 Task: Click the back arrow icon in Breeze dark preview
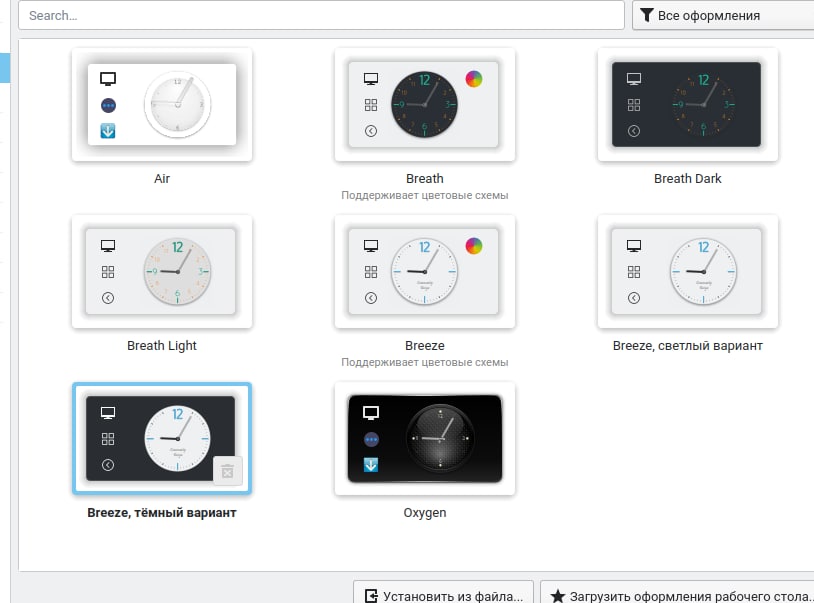pyautogui.click(x=108, y=465)
